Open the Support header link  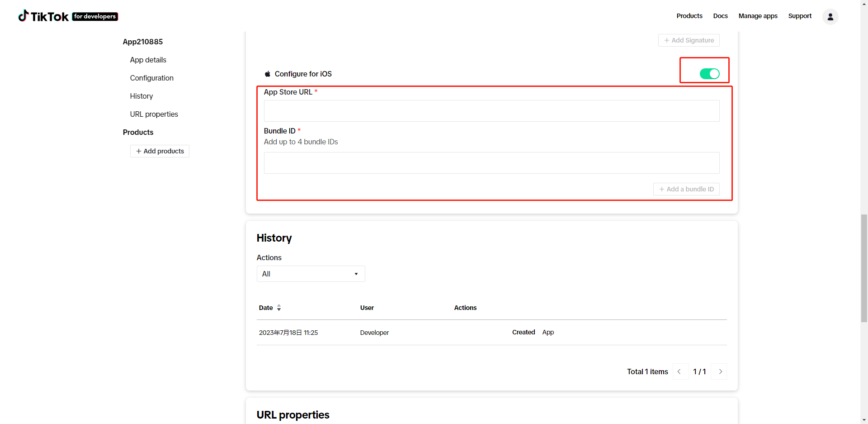click(800, 16)
